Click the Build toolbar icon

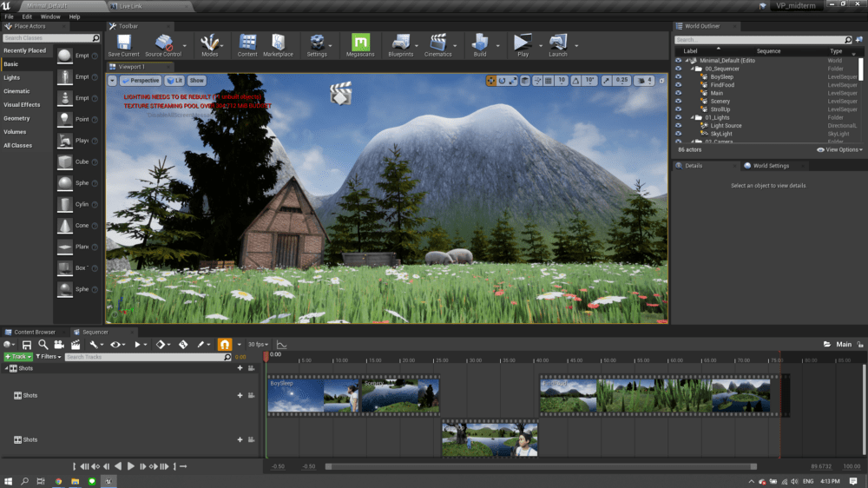point(480,43)
